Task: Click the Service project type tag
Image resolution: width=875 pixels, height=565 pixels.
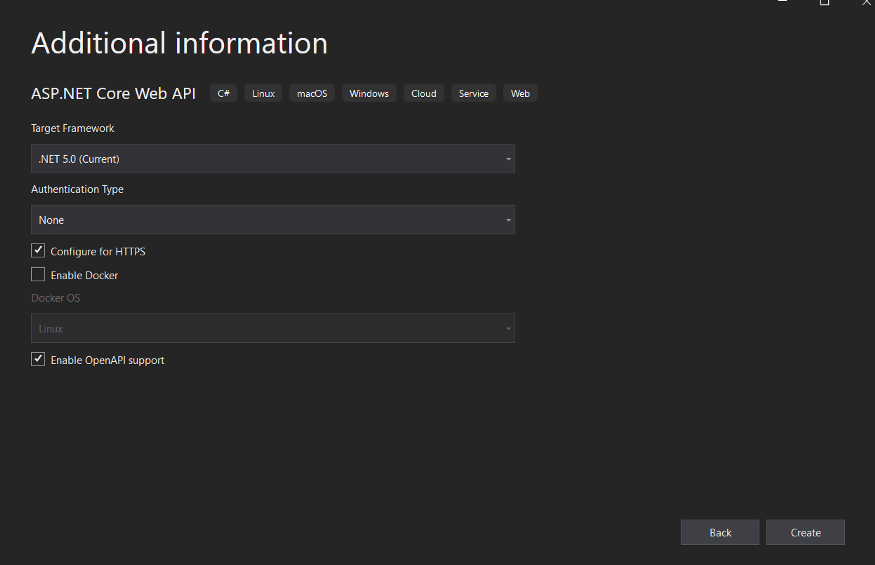Action: pyautogui.click(x=473, y=93)
